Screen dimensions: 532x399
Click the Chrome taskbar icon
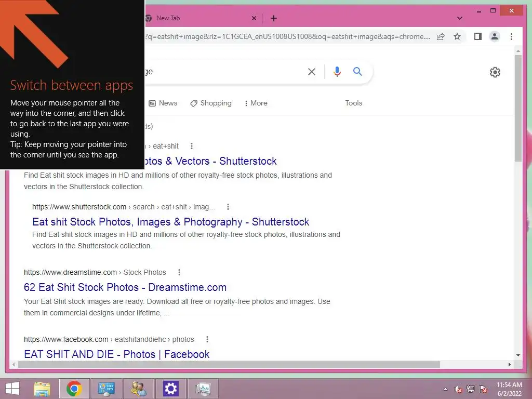point(74,389)
